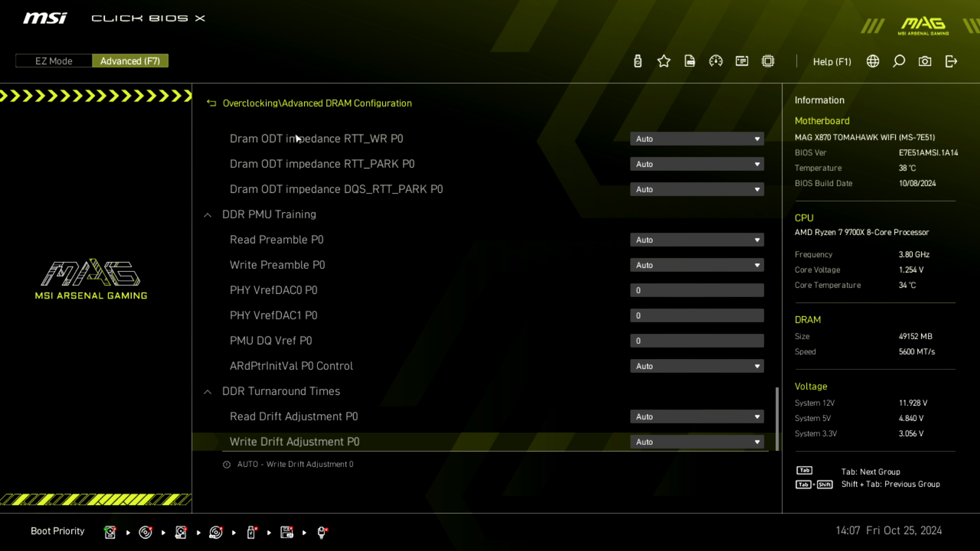
Task: Open Read Preamble P0 dropdown
Action: (697, 240)
